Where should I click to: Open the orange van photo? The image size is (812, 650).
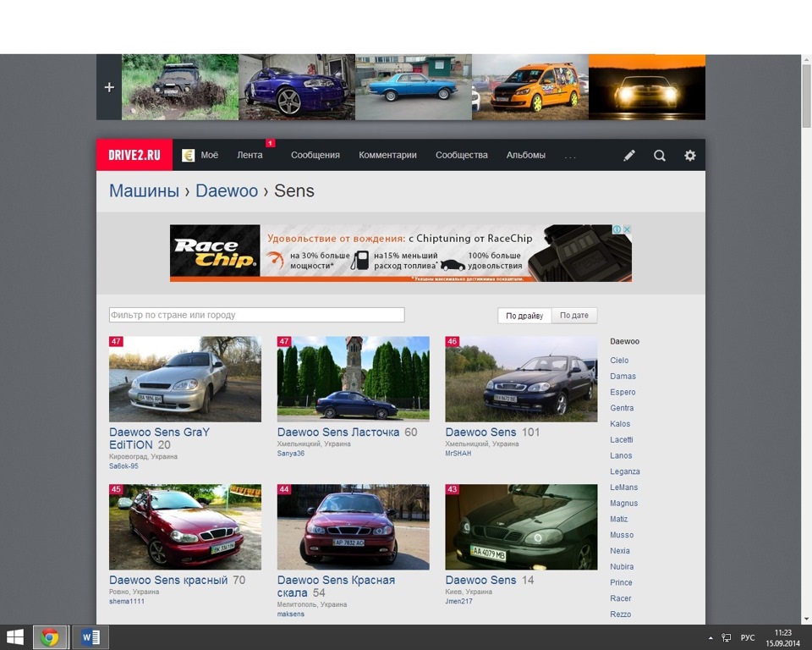coord(530,87)
